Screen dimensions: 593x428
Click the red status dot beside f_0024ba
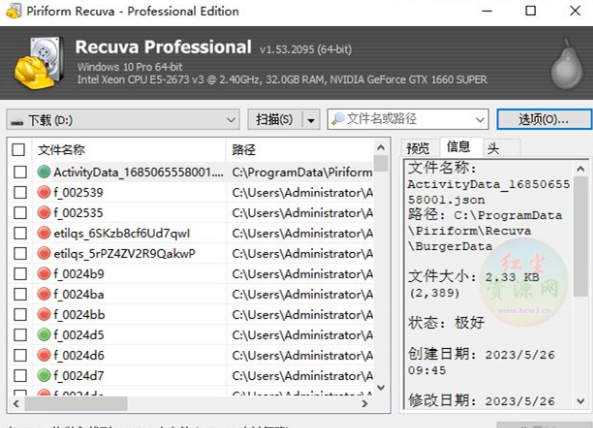[x=44, y=294]
